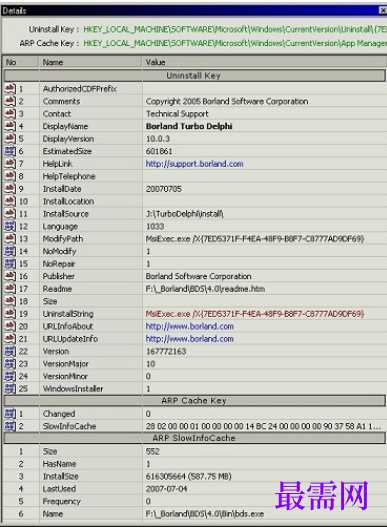Click the binary icon beside WindowsInstaller
Image resolution: width=387 pixels, height=527 pixels.
[10, 389]
